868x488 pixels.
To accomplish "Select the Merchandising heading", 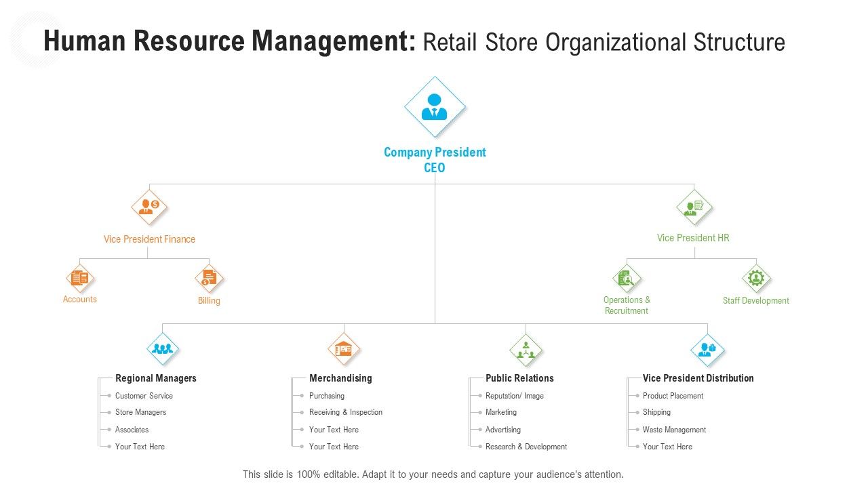I will coord(340,378).
